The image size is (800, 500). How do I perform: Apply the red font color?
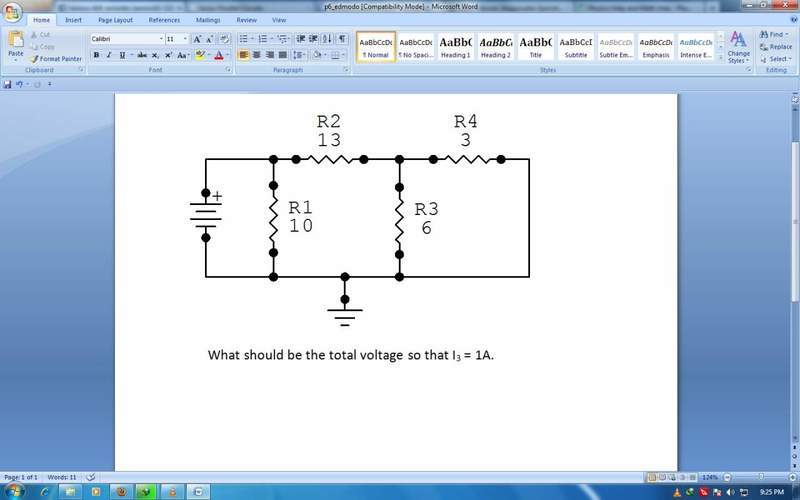click(219, 55)
